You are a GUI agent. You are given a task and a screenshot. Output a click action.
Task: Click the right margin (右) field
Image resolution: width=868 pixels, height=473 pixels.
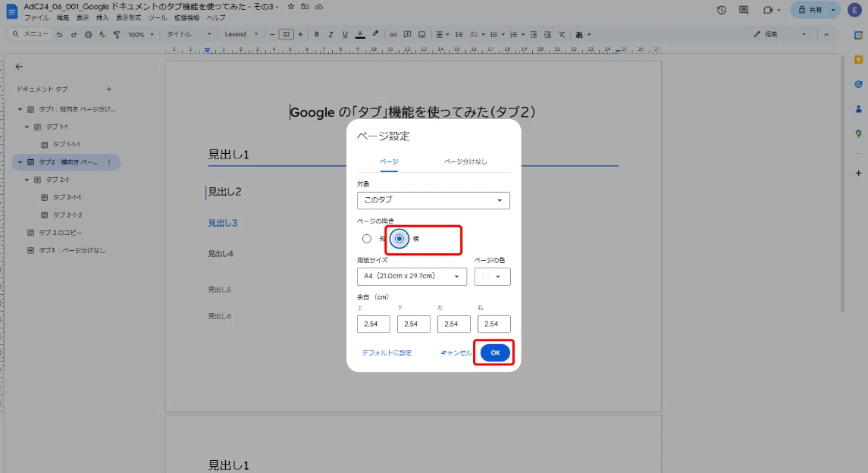[x=494, y=324]
